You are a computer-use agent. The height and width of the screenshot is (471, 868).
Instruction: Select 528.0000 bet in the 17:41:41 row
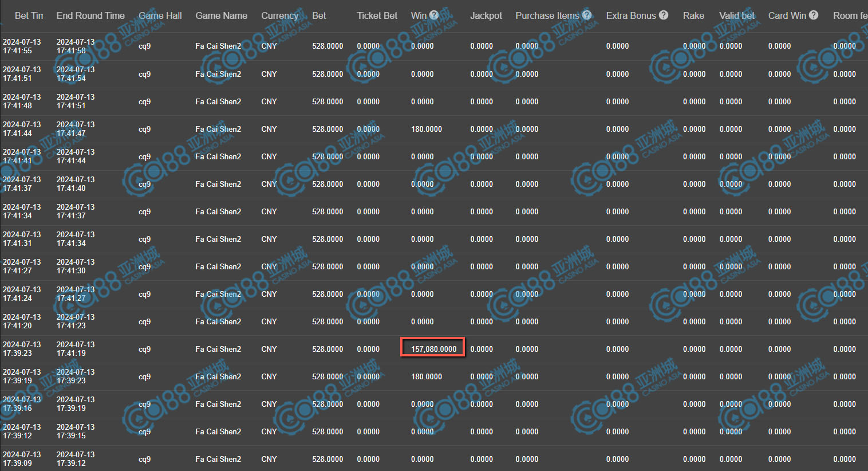pos(328,156)
